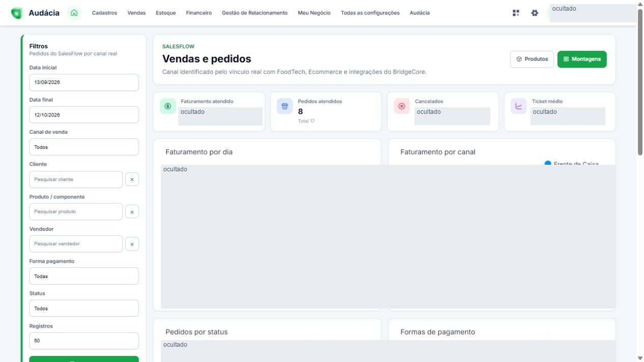The height and width of the screenshot is (362, 644).
Task: Click the Ticket médio chart icon
Action: [x=519, y=106]
